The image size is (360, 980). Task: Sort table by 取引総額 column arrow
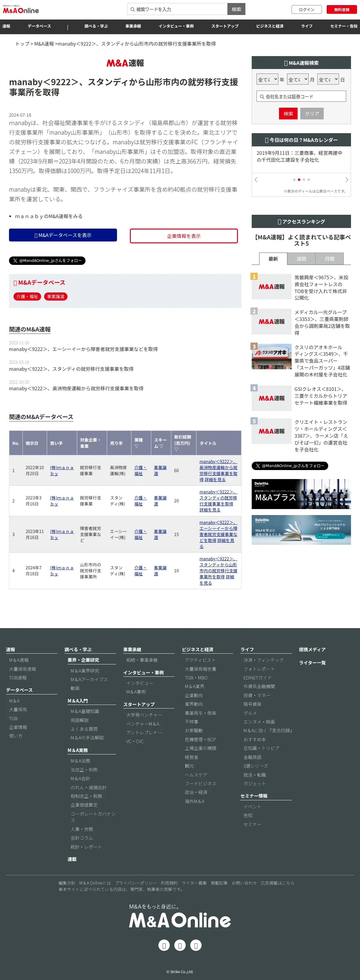click(x=176, y=449)
